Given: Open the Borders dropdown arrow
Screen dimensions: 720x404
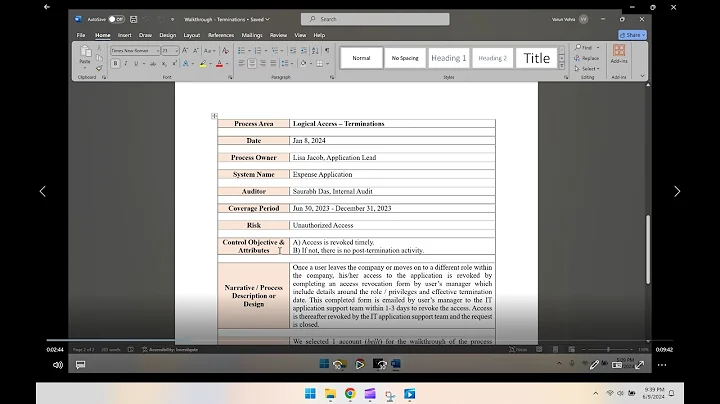Looking at the screenshot, I should pyautogui.click(x=327, y=63).
